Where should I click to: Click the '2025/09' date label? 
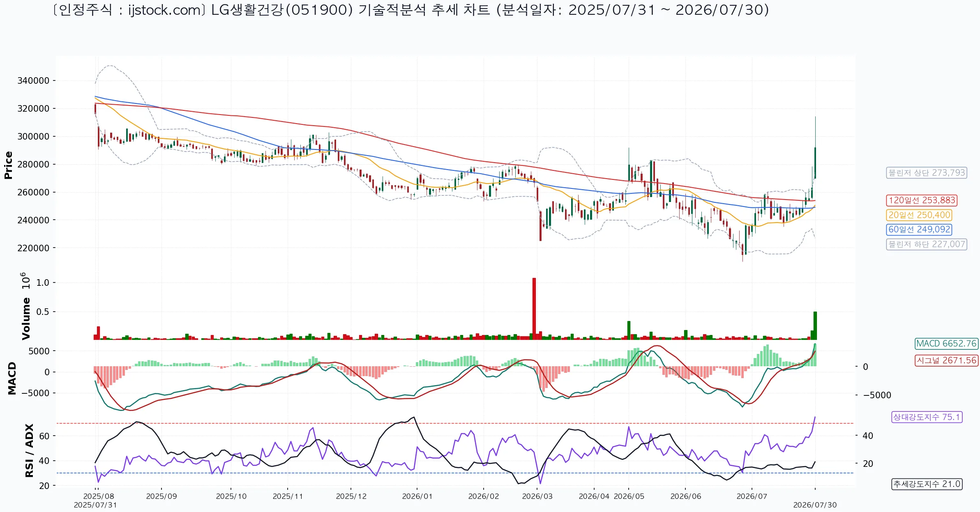[x=161, y=496]
